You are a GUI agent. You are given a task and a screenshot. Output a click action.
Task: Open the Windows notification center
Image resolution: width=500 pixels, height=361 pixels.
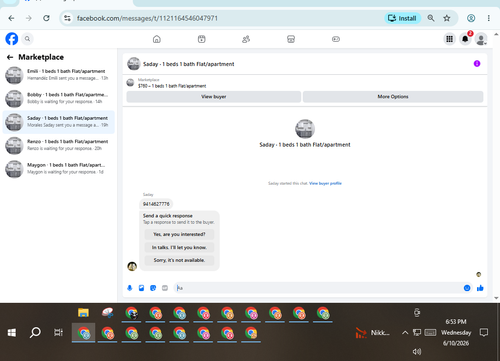click(x=484, y=332)
